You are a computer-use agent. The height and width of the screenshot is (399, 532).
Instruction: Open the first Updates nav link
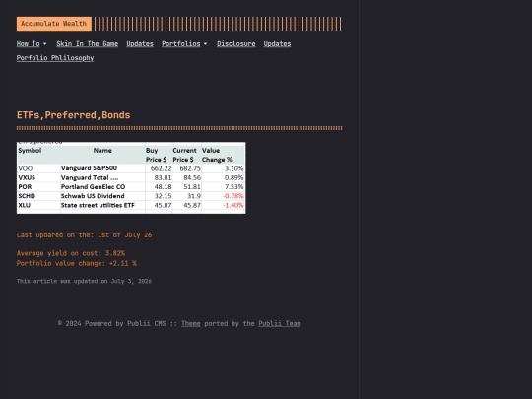(x=140, y=43)
